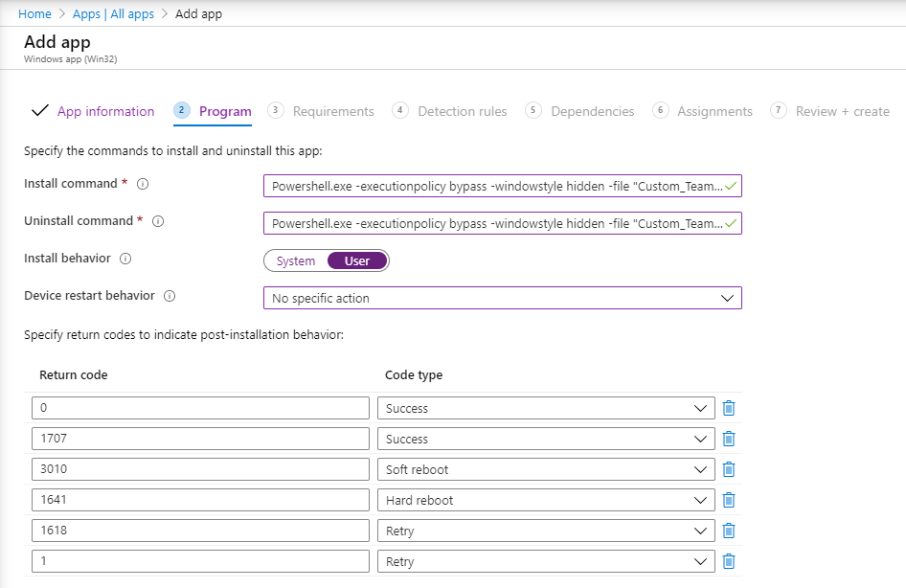Edit the 1707 return code field
The height and width of the screenshot is (588, 906).
(x=200, y=439)
